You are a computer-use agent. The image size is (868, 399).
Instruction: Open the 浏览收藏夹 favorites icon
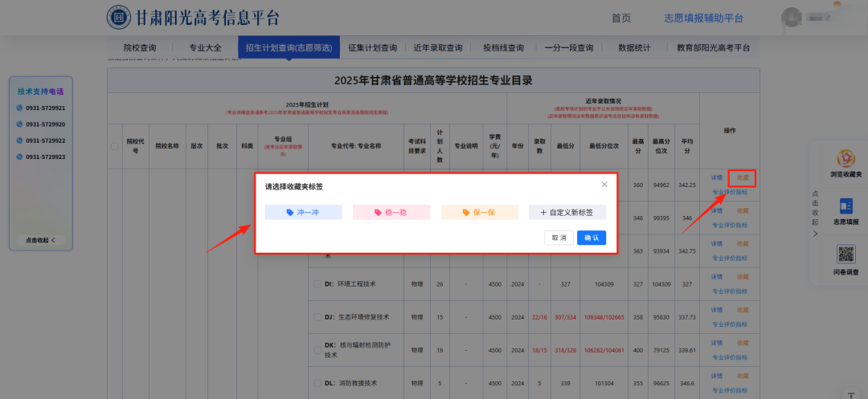845,159
